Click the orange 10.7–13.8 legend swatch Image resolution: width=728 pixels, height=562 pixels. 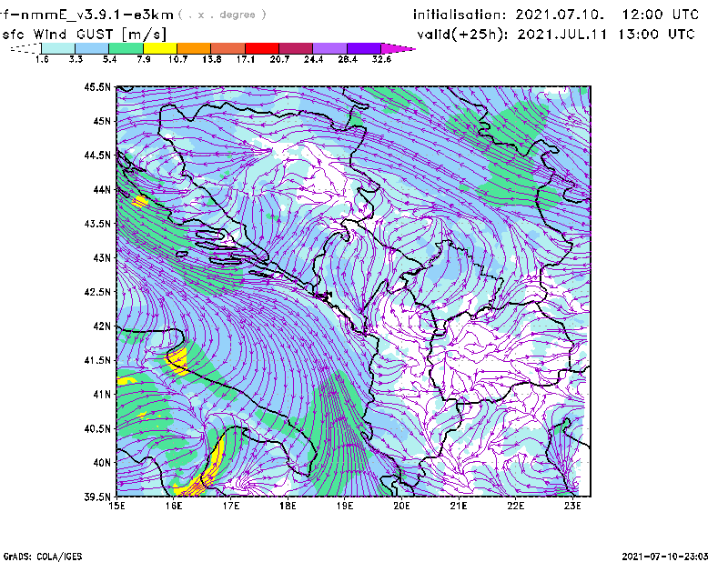coord(194,48)
